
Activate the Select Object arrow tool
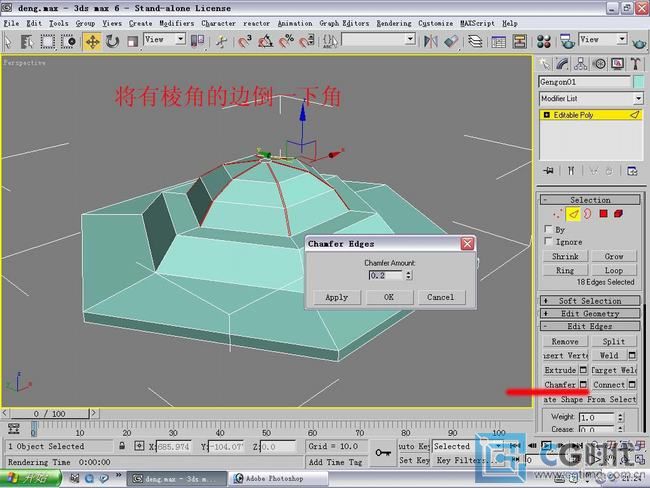coord(8,41)
